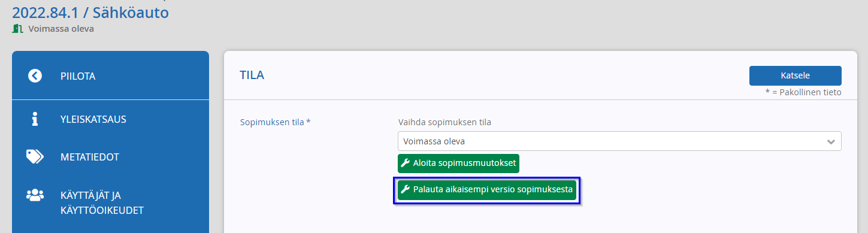868x233 pixels.
Task: Click Palauta aikaisempi versio sopimuksesta button
Action: pyautogui.click(x=486, y=190)
